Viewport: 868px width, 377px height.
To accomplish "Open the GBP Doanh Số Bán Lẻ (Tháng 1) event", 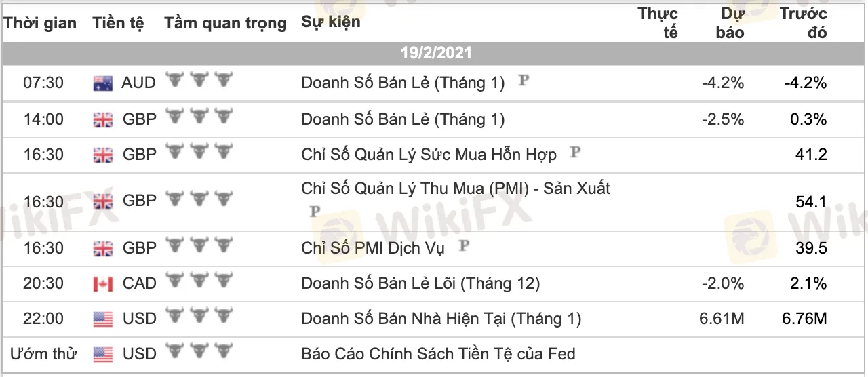I will [403, 120].
